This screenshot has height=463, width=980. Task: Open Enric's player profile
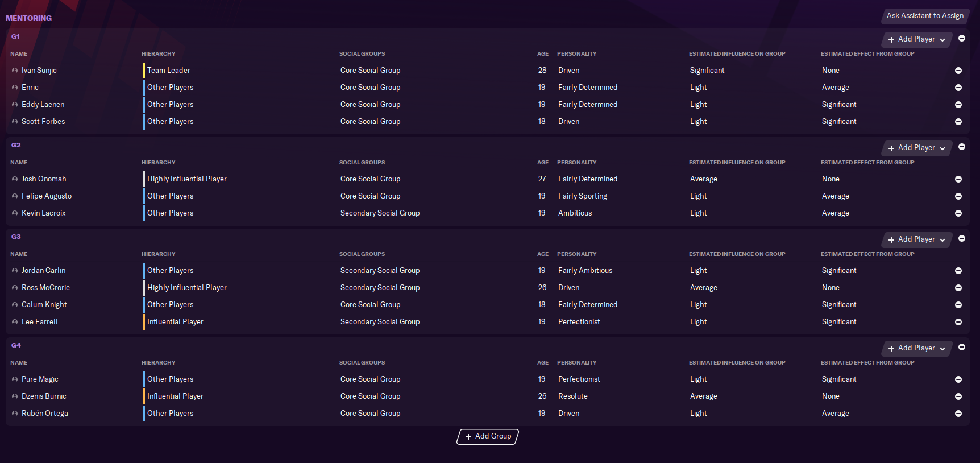coord(30,88)
